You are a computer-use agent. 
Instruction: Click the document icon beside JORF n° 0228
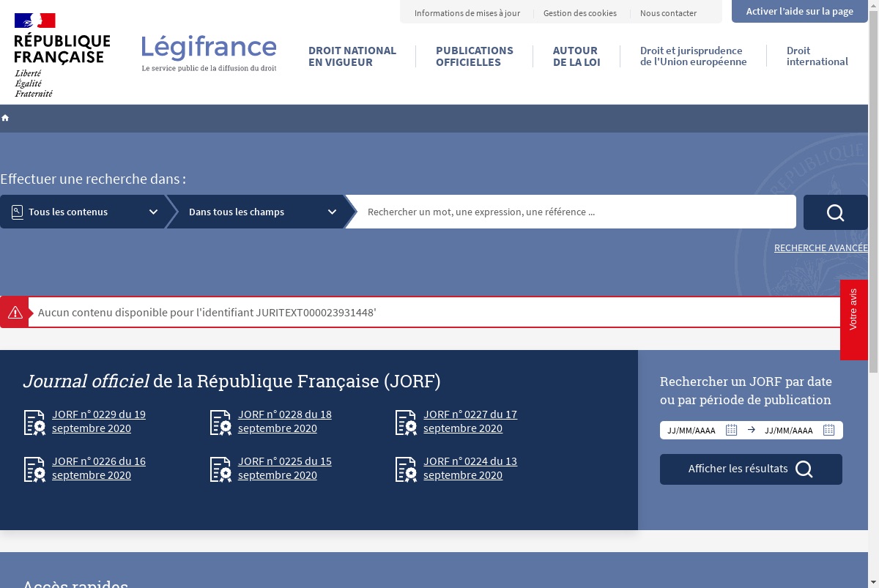click(220, 423)
